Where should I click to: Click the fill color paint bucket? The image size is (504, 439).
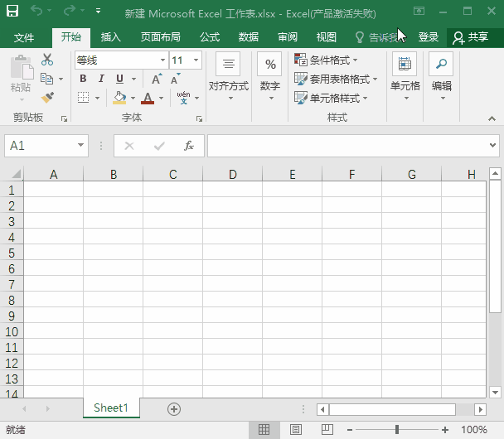click(119, 98)
